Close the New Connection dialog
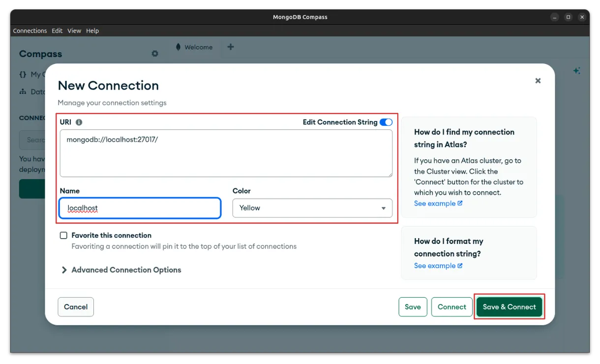 point(538,81)
